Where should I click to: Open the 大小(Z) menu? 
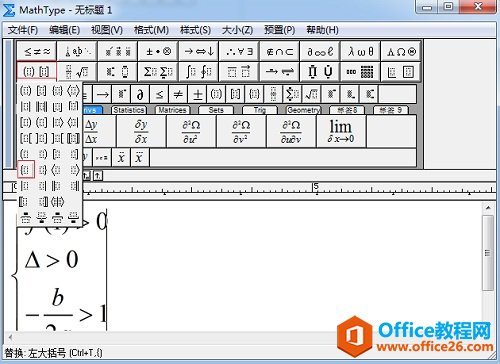(237, 30)
